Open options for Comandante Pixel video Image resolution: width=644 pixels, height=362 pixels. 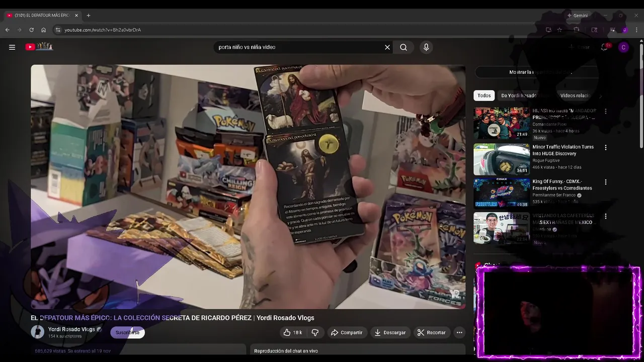(x=606, y=112)
